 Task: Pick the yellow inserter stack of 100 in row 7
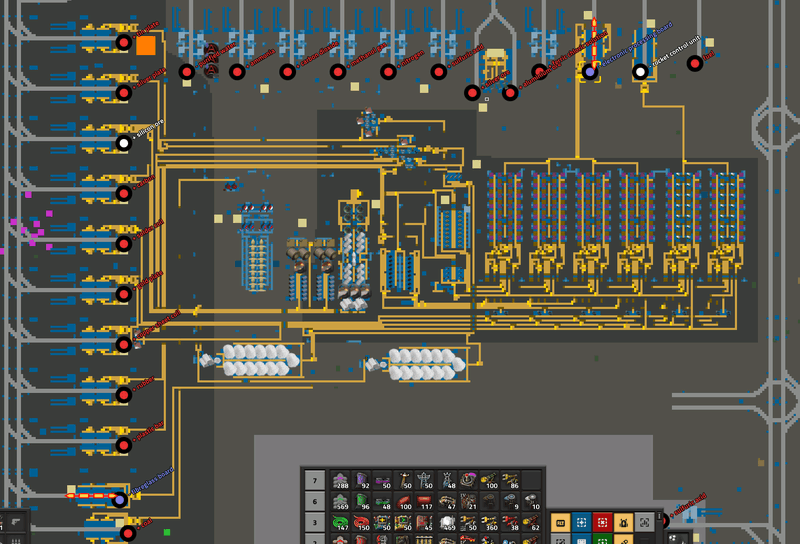488,480
